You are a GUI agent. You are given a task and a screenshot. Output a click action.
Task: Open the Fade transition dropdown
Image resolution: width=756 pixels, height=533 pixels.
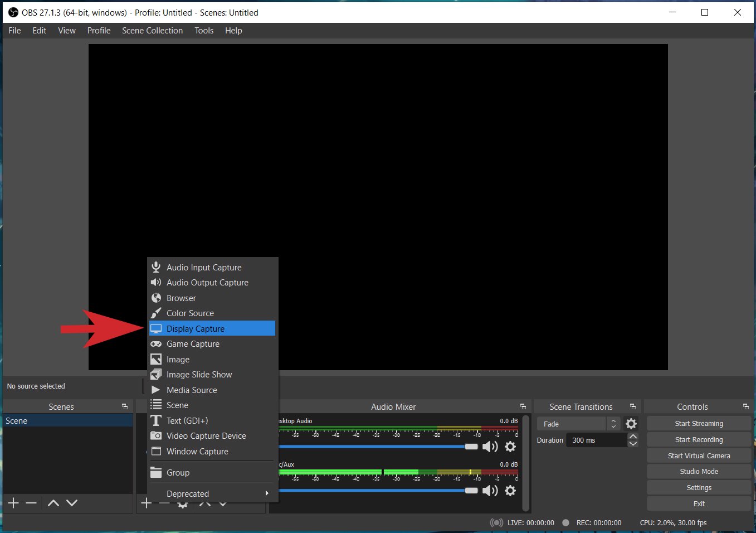click(574, 424)
